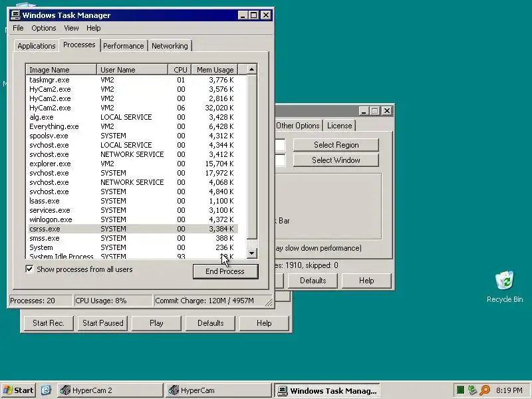The width and height of the screenshot is (532, 399).
Task: Minimize the Windows Task Manager window
Action: 243,15
